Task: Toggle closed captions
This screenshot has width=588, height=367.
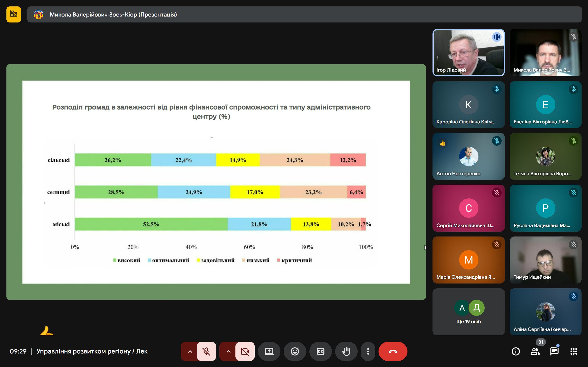Action: [320, 351]
